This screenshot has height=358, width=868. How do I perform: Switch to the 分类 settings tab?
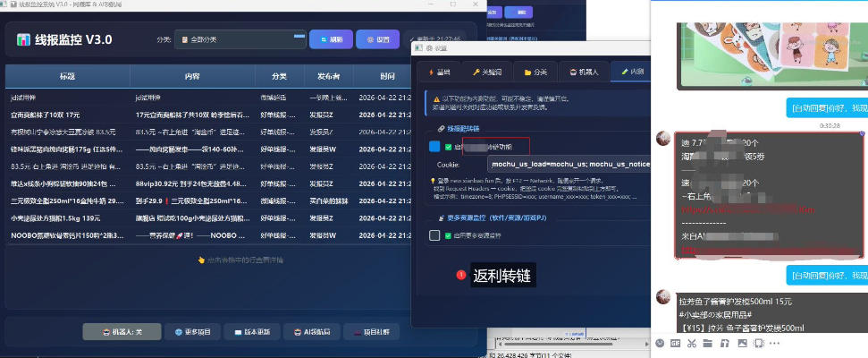(x=535, y=72)
